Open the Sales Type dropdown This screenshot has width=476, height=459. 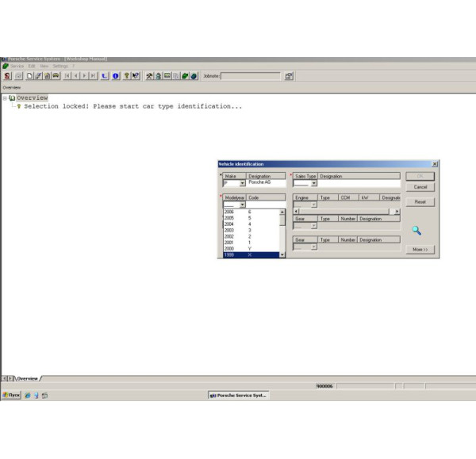pos(313,183)
